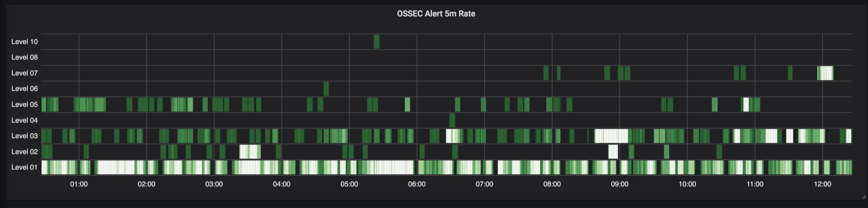Select the light Level 05 block before 06:00

click(407, 105)
